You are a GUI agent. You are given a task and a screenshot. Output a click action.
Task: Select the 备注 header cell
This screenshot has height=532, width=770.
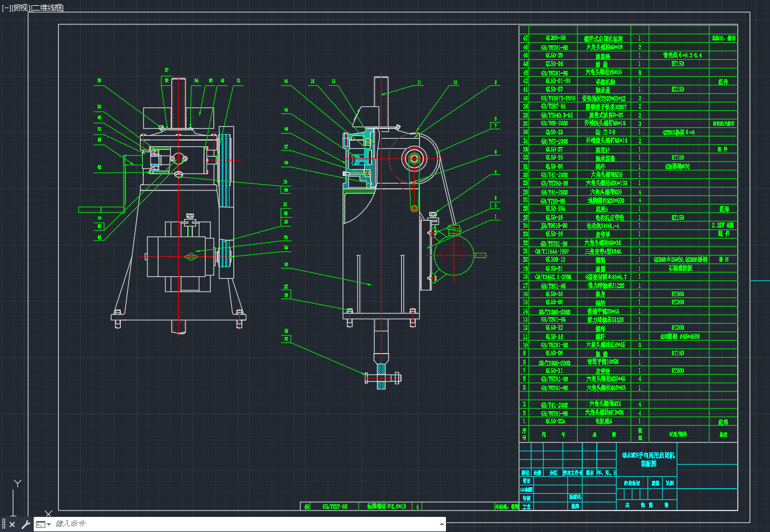723,434
